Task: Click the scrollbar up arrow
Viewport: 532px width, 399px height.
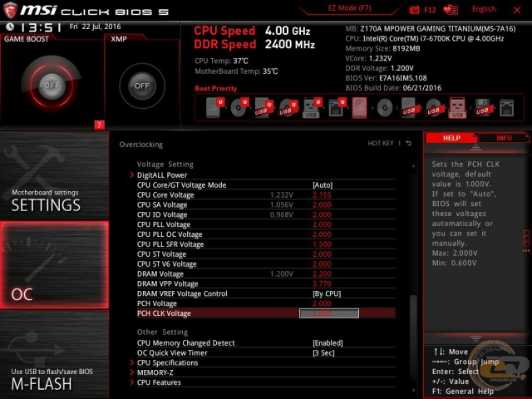Action: click(413, 166)
